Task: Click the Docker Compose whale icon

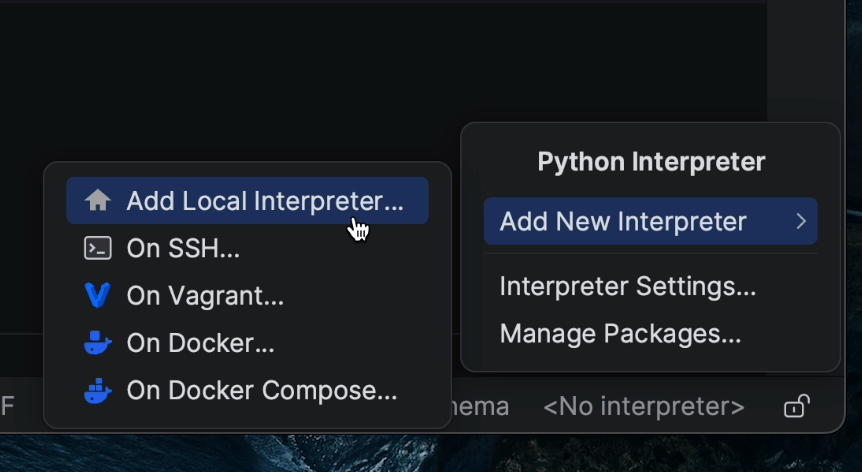Action: (97, 390)
